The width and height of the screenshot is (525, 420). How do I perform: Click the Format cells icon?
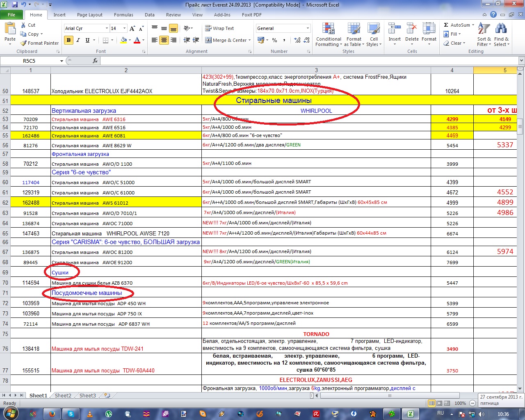pyautogui.click(x=429, y=29)
